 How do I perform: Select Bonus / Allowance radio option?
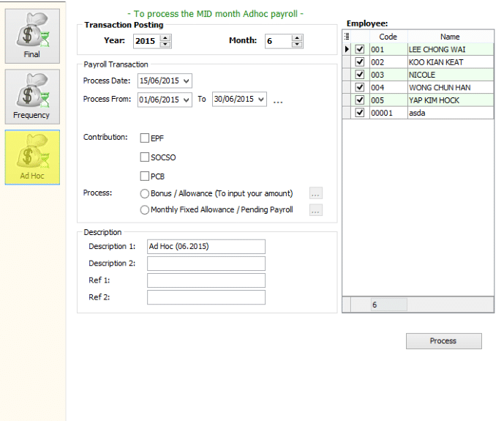(x=145, y=194)
